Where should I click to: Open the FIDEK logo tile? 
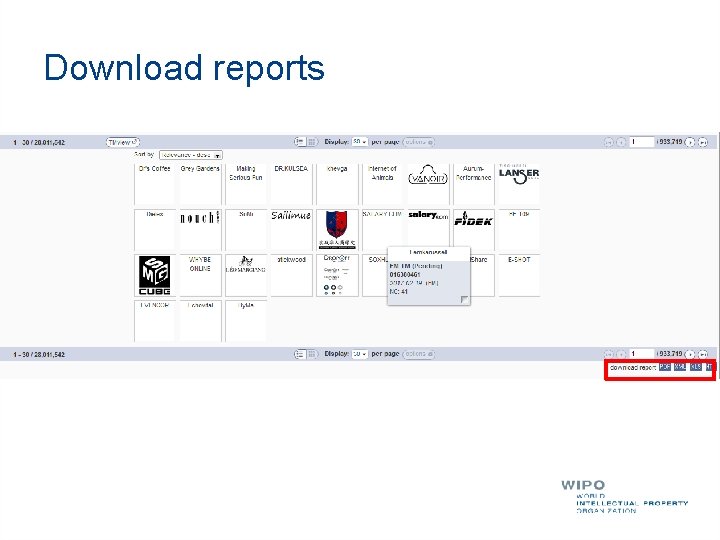coord(473,230)
